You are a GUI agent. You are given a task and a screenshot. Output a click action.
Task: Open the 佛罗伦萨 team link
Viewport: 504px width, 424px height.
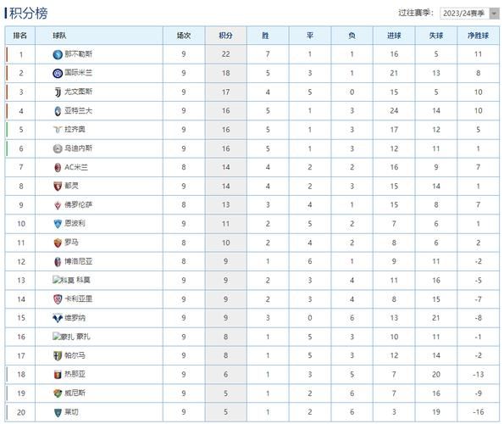point(79,204)
